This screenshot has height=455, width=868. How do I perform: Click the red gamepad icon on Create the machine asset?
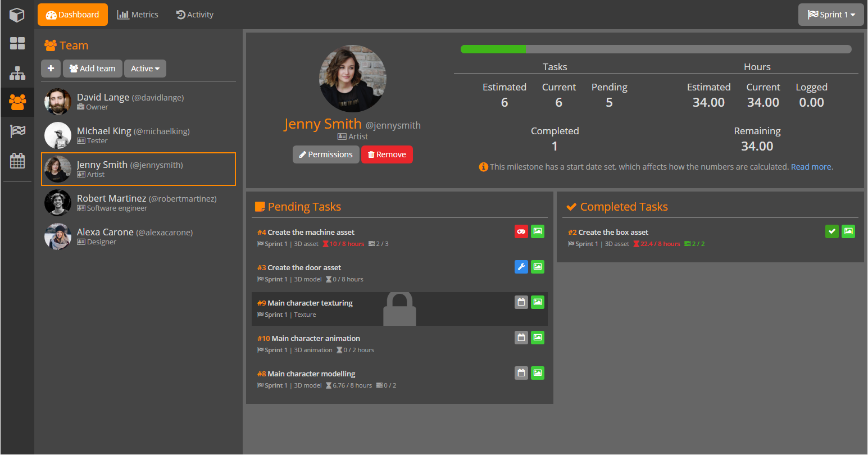coord(521,231)
